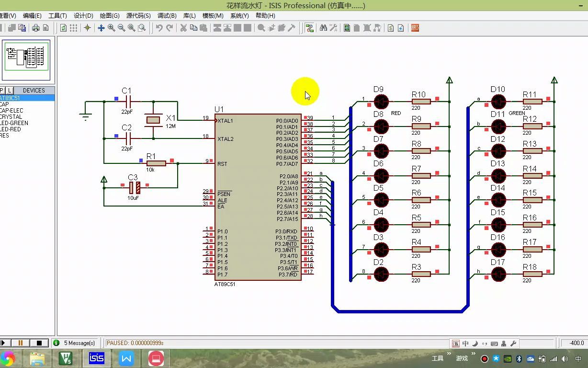The width and height of the screenshot is (588, 368).
Task: Click the volume tray icon
Action: click(x=565, y=358)
